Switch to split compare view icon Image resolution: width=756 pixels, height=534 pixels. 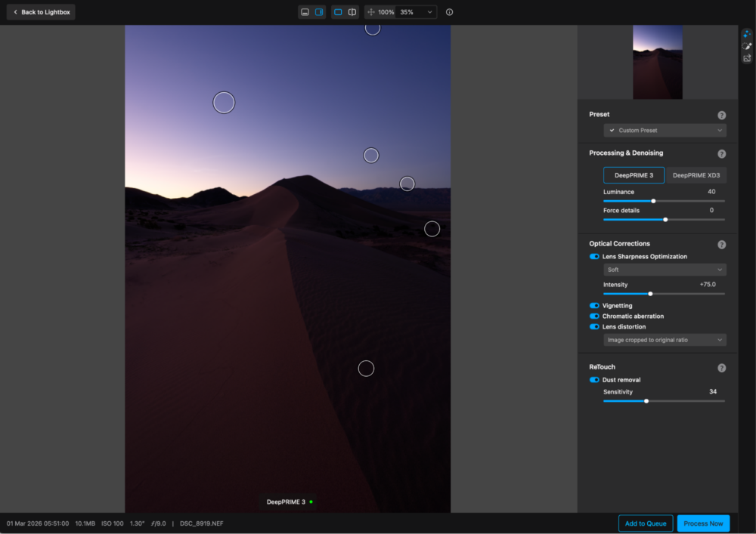click(352, 12)
